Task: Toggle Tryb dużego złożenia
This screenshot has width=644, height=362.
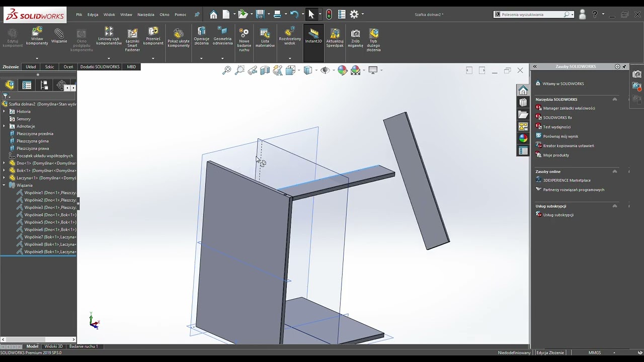Action: point(373,40)
